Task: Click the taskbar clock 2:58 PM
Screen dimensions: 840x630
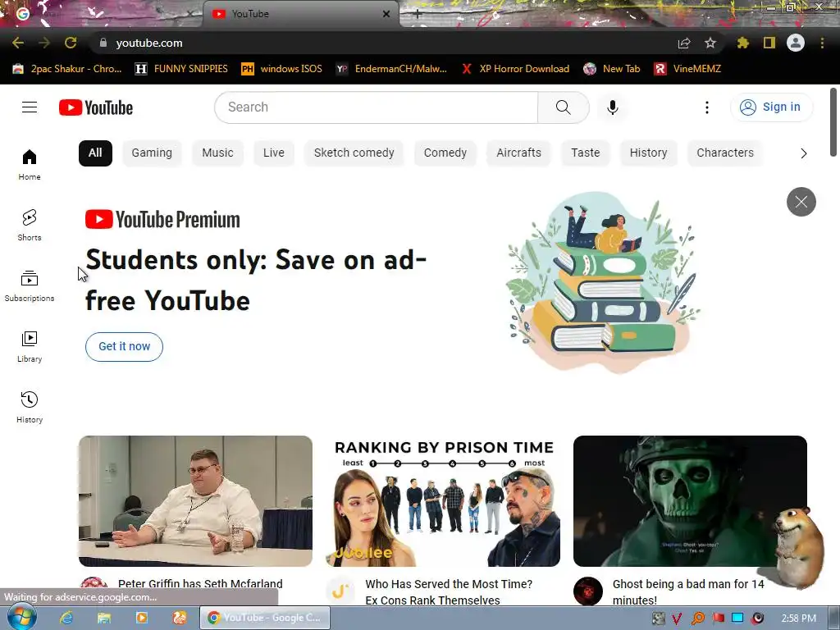Action: (798, 619)
